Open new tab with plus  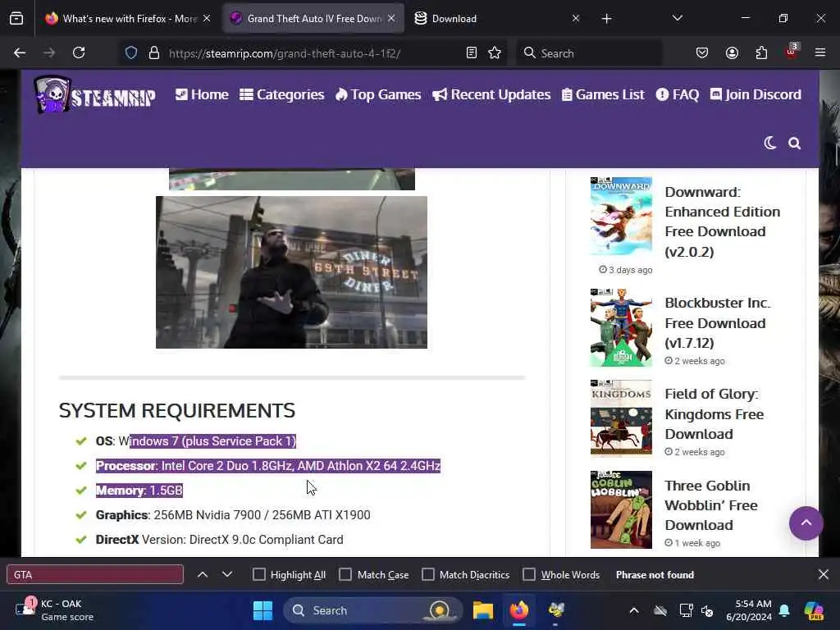pos(606,19)
